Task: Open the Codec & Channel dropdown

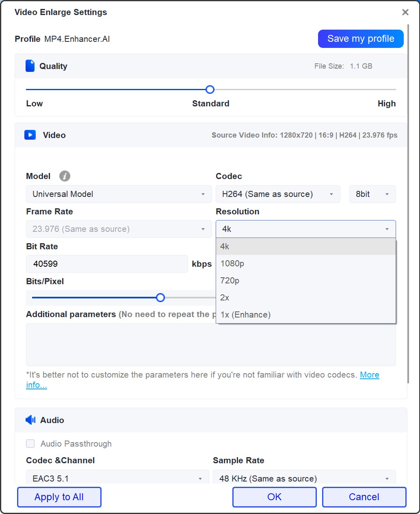Action: 117,478
